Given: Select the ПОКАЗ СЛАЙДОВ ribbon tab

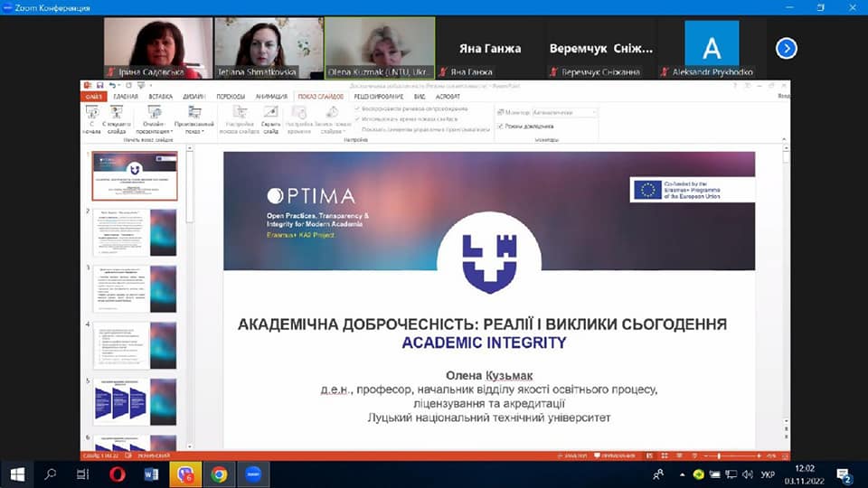Looking at the screenshot, I should [320, 97].
